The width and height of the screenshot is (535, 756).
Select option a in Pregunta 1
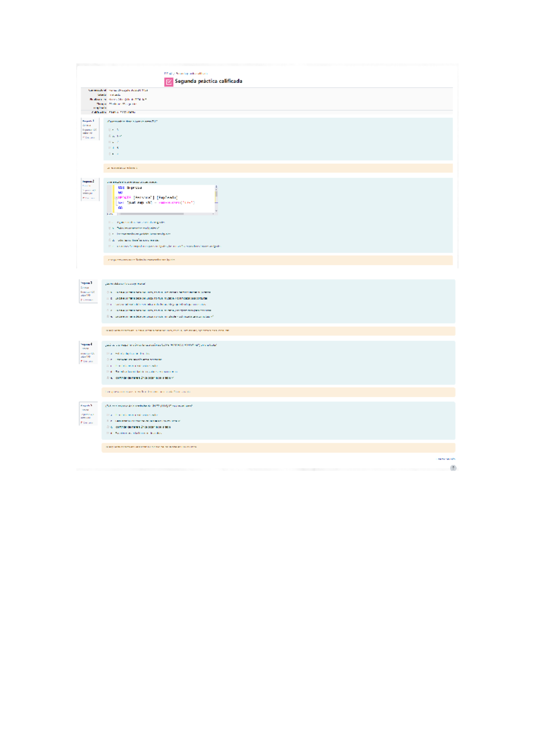(110, 130)
